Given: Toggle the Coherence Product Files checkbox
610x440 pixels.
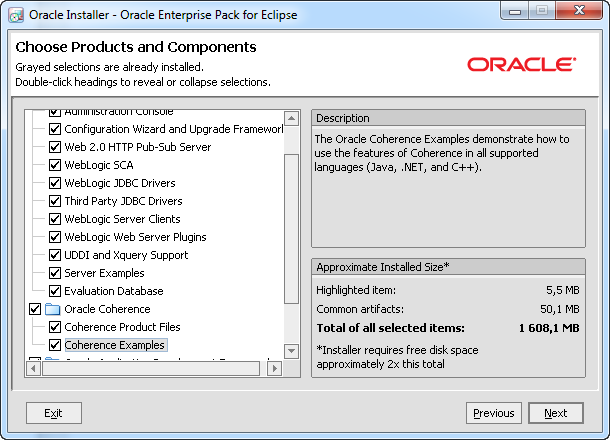Looking at the screenshot, I should (x=55, y=327).
